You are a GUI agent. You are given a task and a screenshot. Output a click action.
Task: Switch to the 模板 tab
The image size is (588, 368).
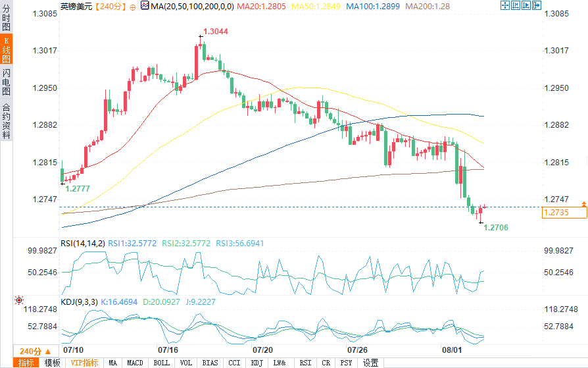[x=52, y=363]
